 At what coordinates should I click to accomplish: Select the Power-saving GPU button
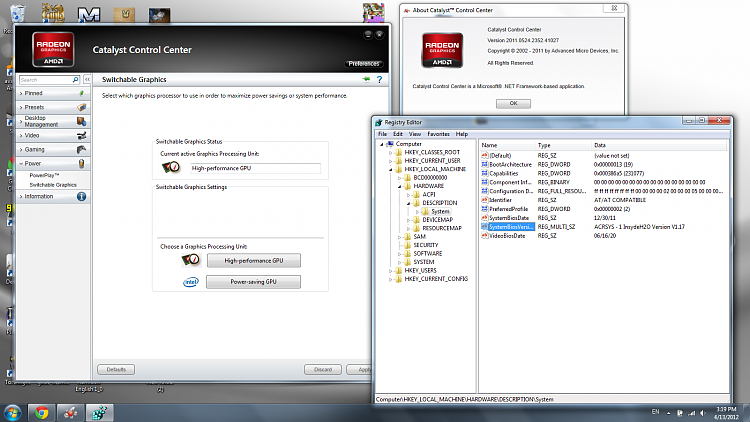click(254, 282)
